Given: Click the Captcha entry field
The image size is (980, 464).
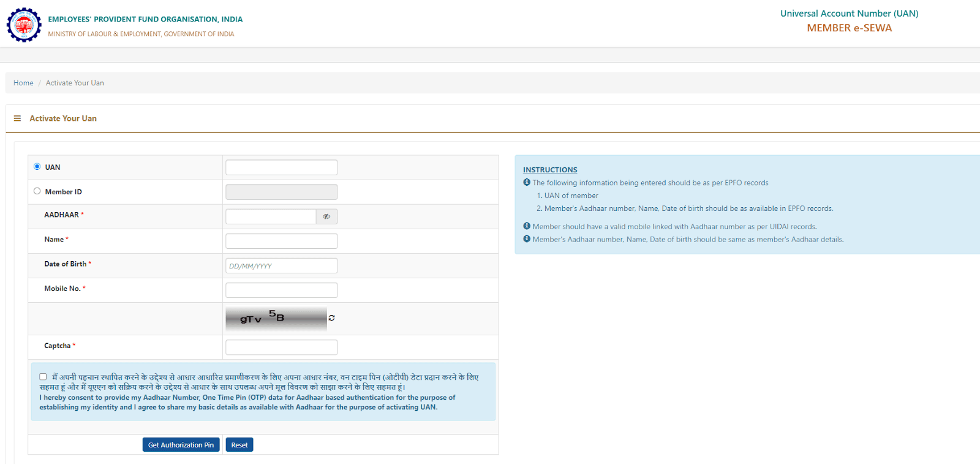Looking at the screenshot, I should pyautogui.click(x=281, y=348).
